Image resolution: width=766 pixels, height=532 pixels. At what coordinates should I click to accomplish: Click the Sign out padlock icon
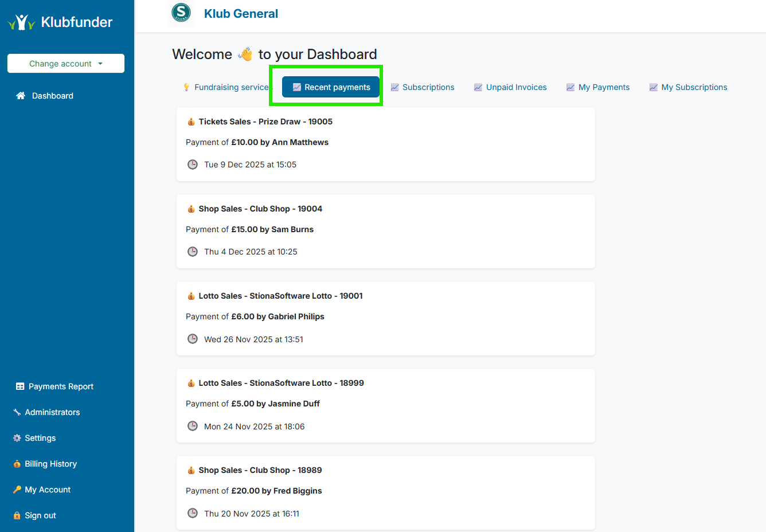point(17,515)
